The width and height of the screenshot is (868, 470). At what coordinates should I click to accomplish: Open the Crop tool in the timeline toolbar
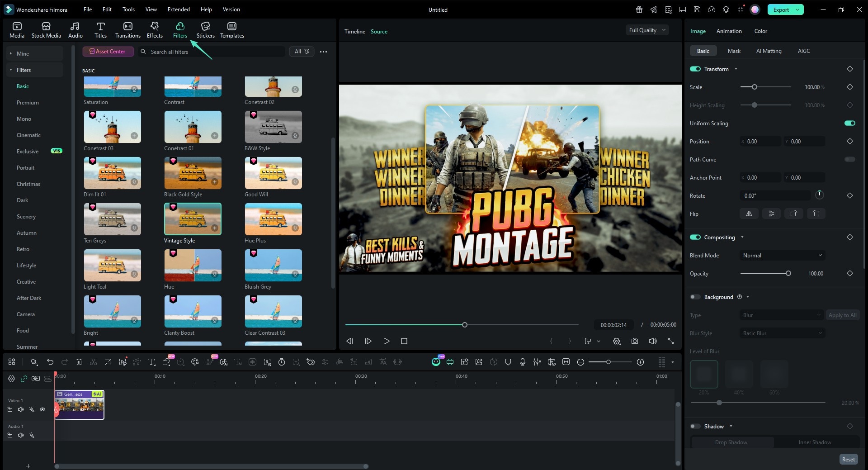[x=108, y=362]
